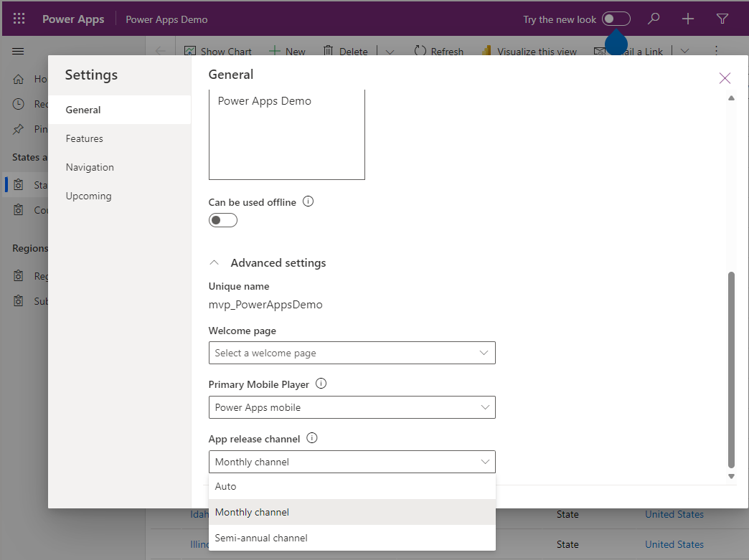Click the Show Chart icon

coord(190,51)
